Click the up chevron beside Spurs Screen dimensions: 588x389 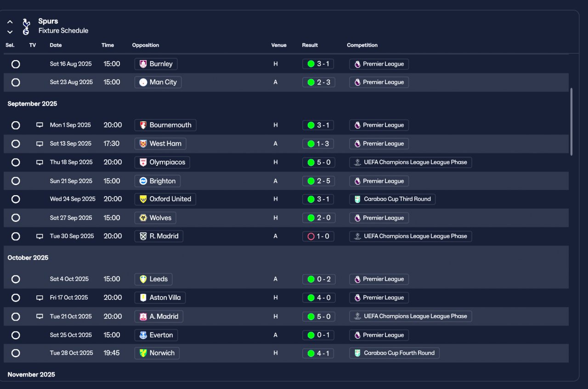pos(10,22)
